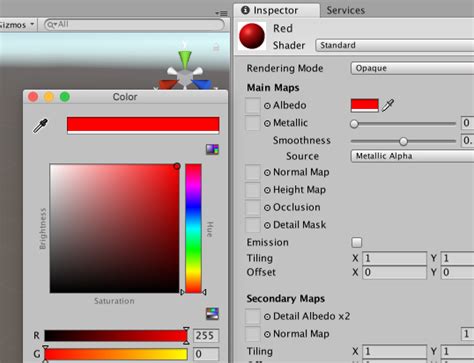Click the G value field showing 0
The height and width of the screenshot is (363, 474).
[206, 354]
